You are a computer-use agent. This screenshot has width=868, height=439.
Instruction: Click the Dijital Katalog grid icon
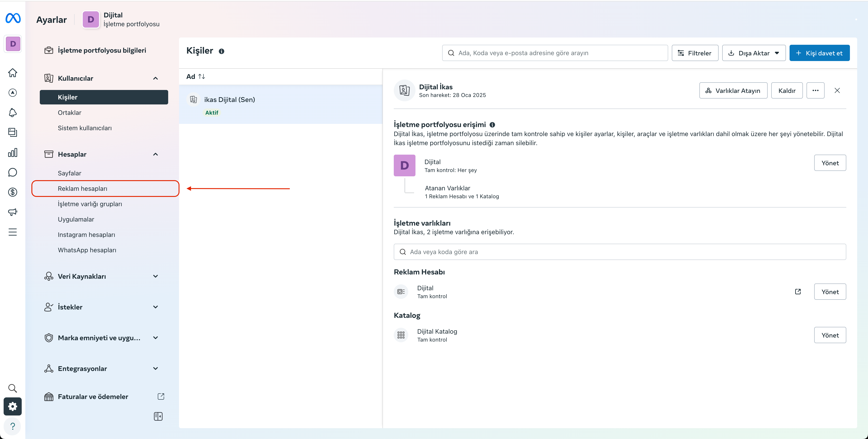click(x=401, y=335)
